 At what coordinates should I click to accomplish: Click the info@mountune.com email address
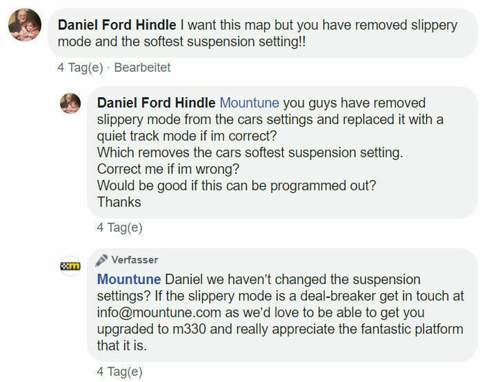[159, 313]
